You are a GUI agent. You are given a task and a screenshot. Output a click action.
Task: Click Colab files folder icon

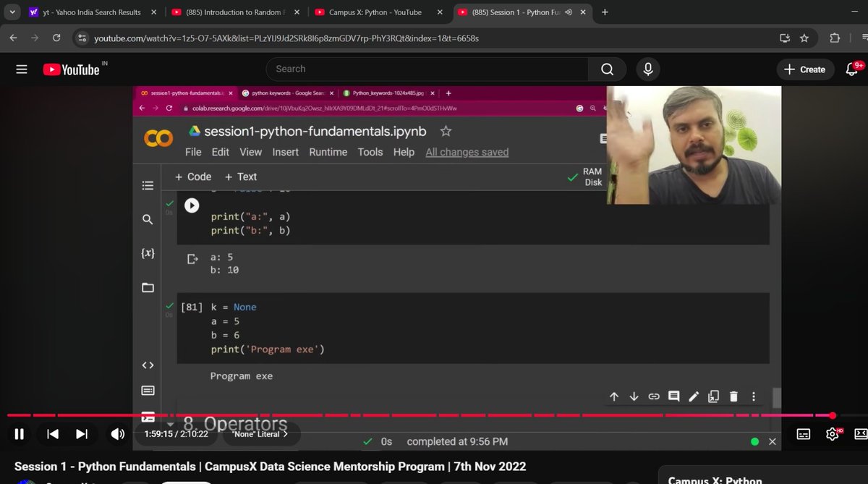[148, 287]
